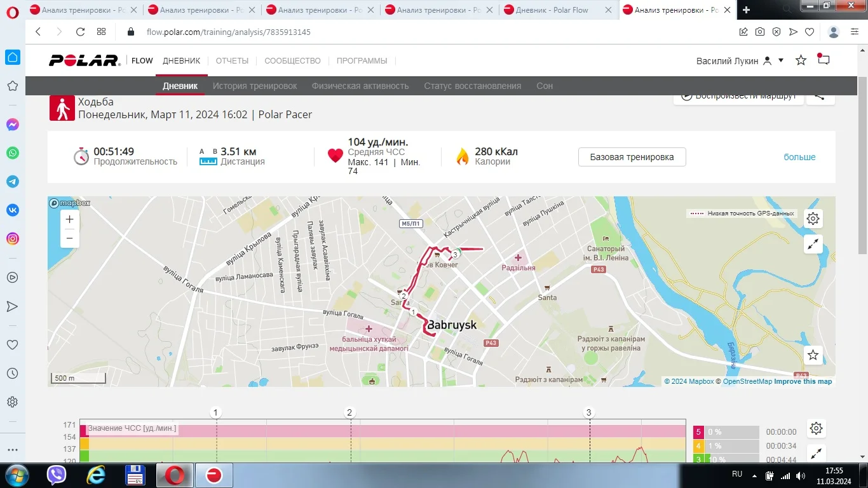Open the tab islands grid icon

pyautogui.click(x=101, y=32)
